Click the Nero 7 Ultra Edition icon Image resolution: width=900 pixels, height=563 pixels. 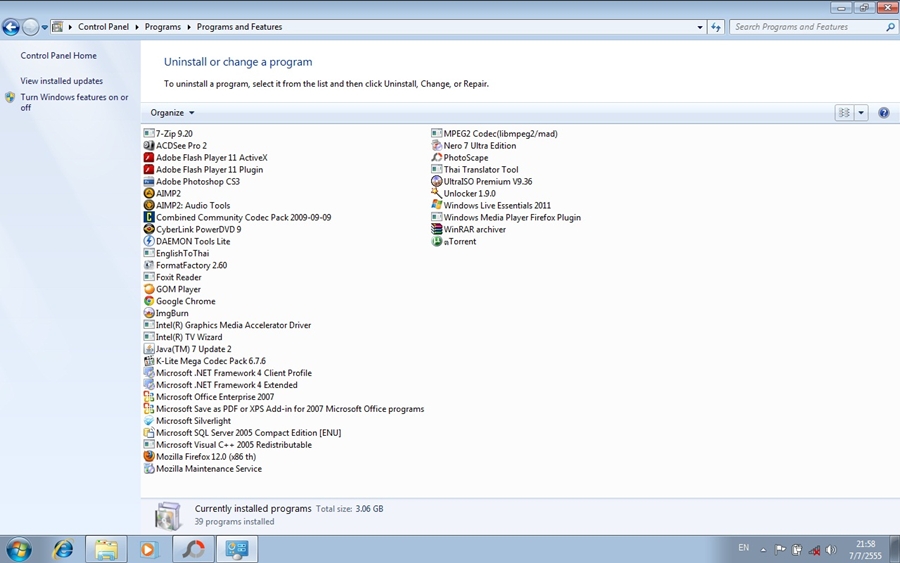coord(436,145)
